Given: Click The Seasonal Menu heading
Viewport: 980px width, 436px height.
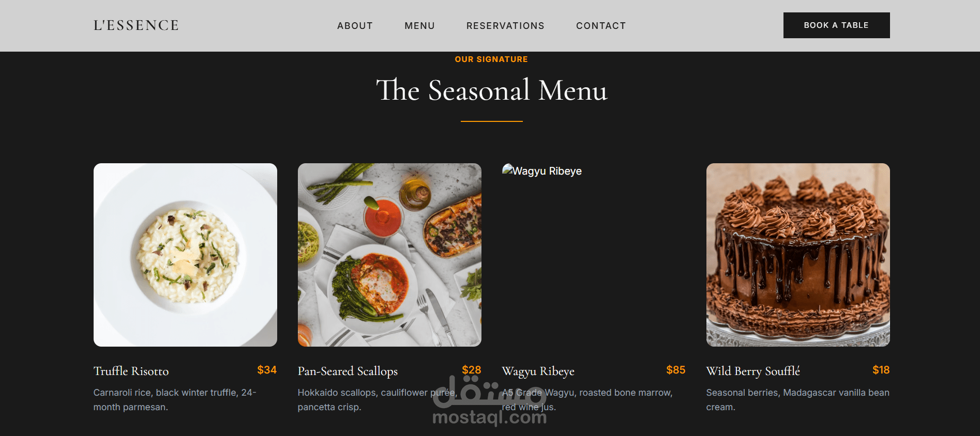Looking at the screenshot, I should [491, 90].
